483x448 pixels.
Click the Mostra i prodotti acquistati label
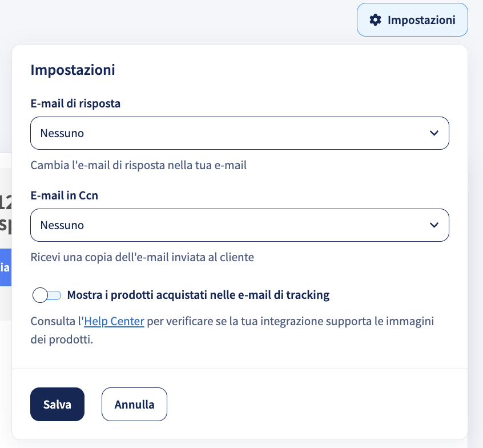coord(198,295)
